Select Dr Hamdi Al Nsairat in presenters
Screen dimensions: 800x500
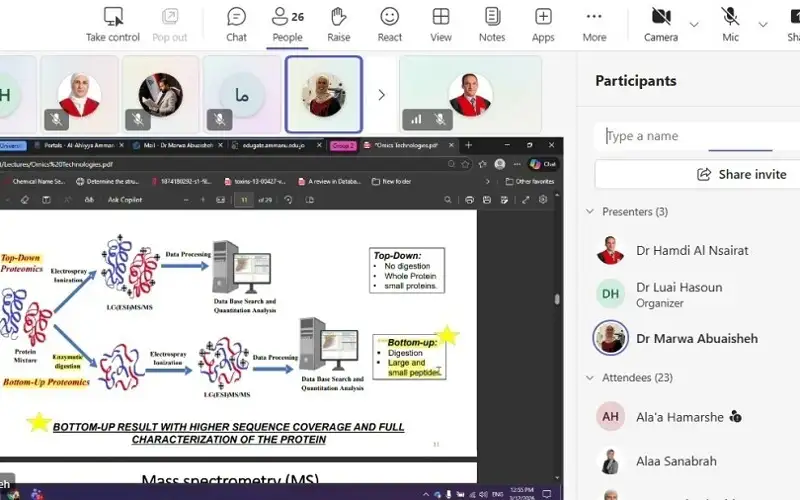point(692,250)
